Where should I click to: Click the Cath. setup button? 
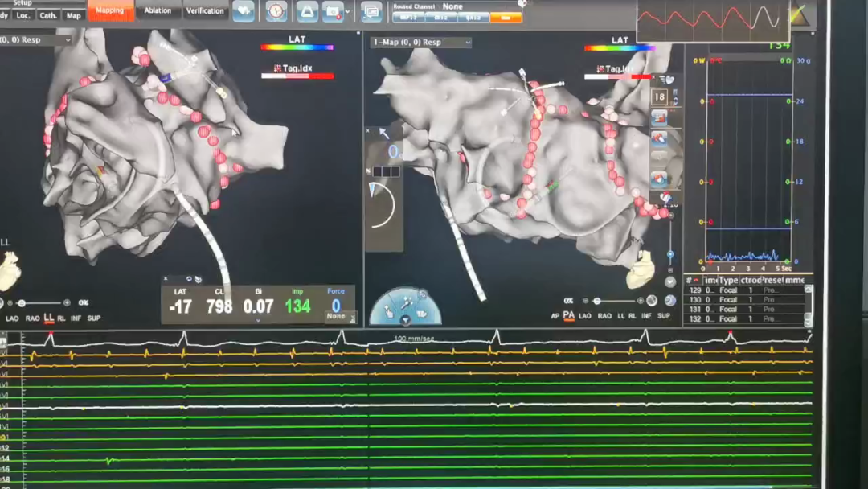48,15
